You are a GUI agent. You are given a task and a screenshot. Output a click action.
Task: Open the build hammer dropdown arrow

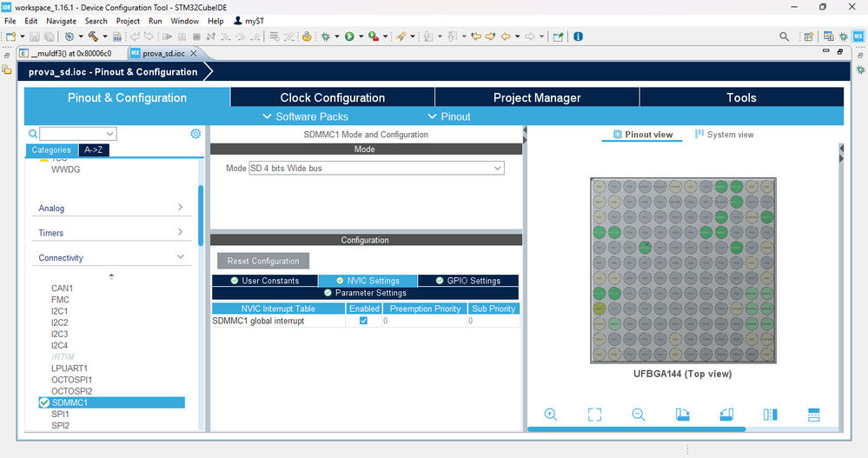click(104, 37)
